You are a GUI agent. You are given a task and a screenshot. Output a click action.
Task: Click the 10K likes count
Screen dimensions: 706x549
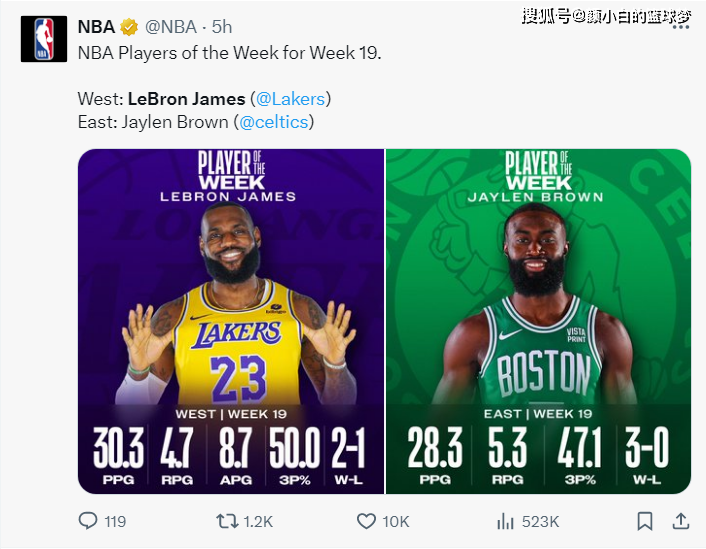point(395,521)
